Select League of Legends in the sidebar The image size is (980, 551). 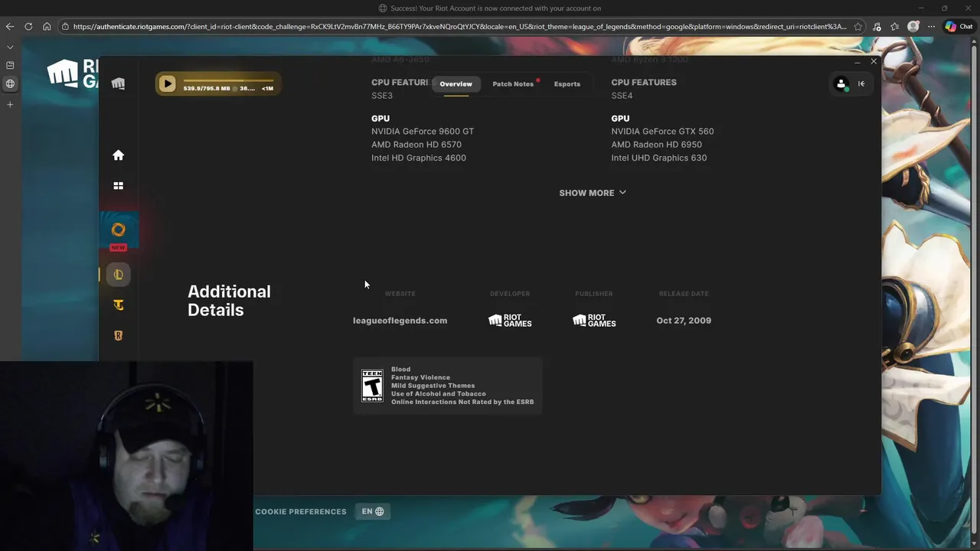(118, 275)
